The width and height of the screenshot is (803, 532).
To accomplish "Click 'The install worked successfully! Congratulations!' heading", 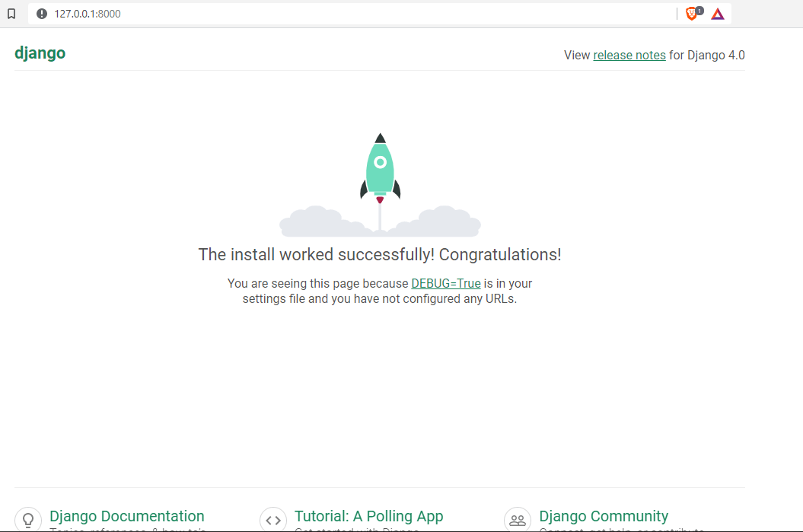I will pos(380,254).
